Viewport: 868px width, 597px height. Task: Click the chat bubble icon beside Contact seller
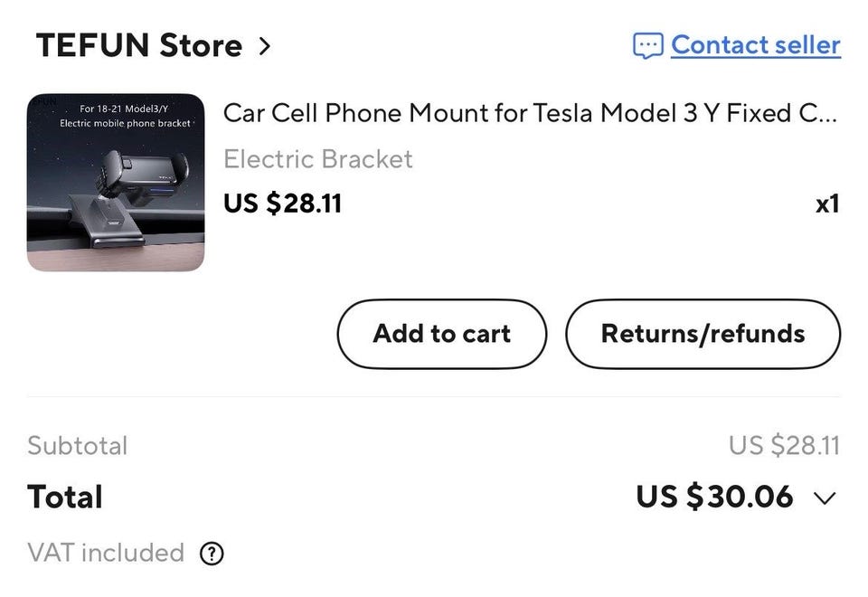tap(647, 45)
